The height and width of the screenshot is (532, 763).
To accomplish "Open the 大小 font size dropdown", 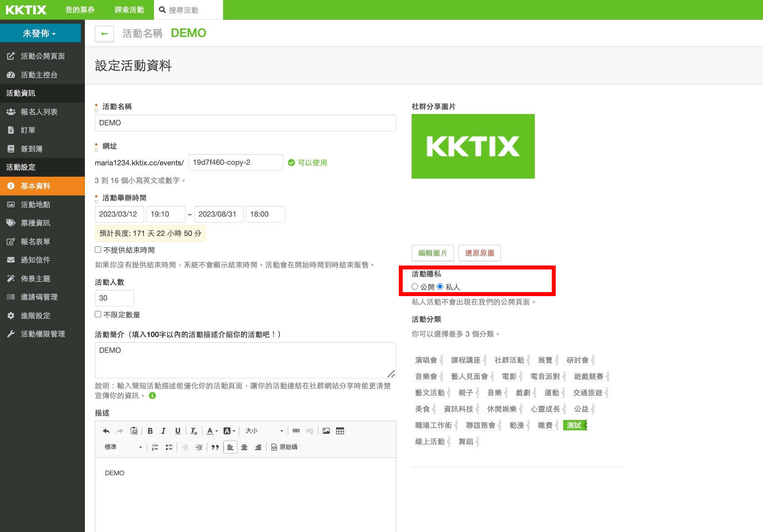I will (265, 431).
